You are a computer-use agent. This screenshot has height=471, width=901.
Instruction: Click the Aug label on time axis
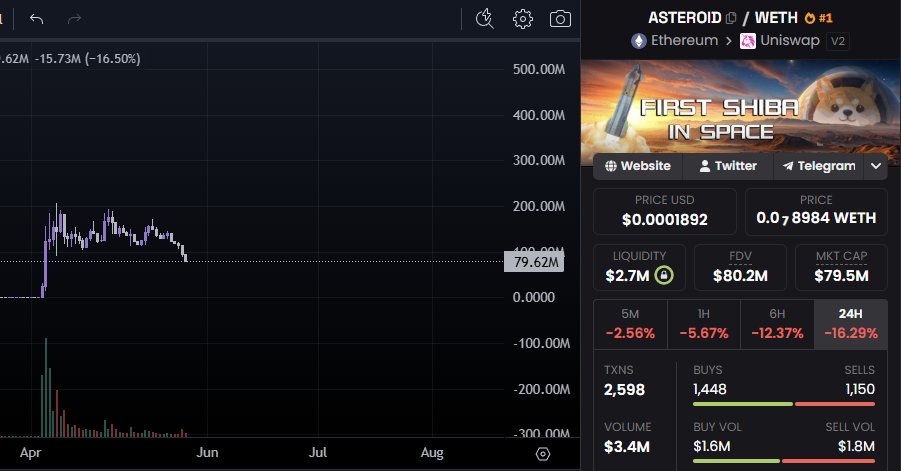[x=432, y=453]
